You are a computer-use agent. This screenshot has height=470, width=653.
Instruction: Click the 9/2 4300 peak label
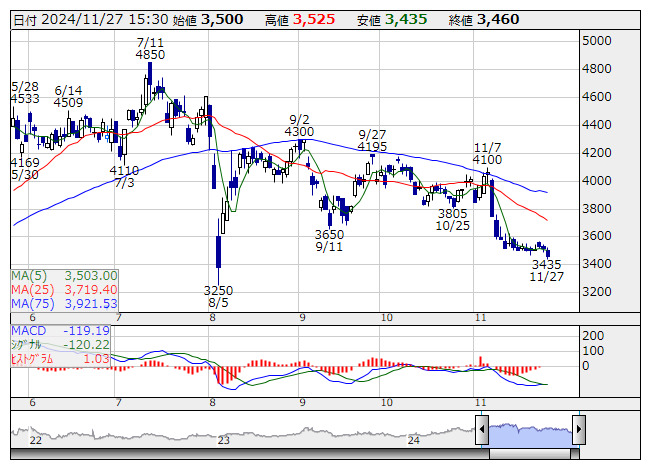pyautogui.click(x=299, y=126)
